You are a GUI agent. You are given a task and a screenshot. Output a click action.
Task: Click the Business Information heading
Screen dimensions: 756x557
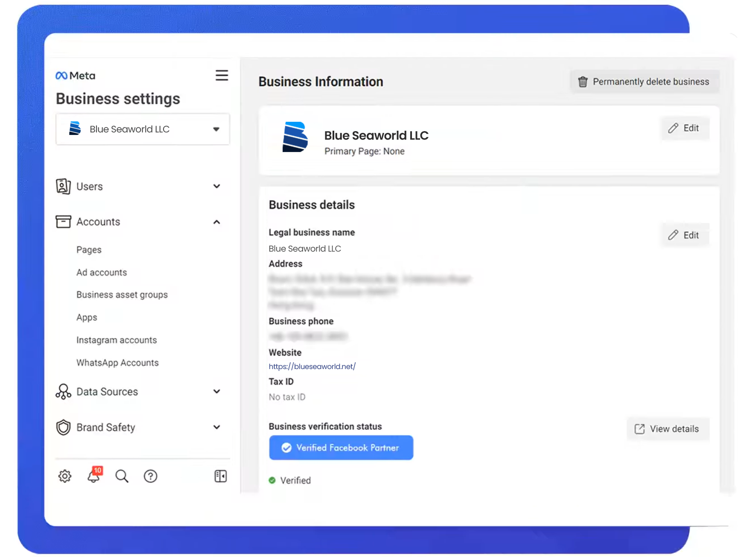coord(321,82)
